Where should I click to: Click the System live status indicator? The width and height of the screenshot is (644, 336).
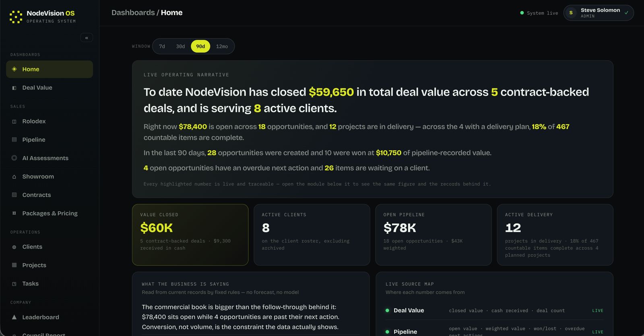pyautogui.click(x=539, y=13)
